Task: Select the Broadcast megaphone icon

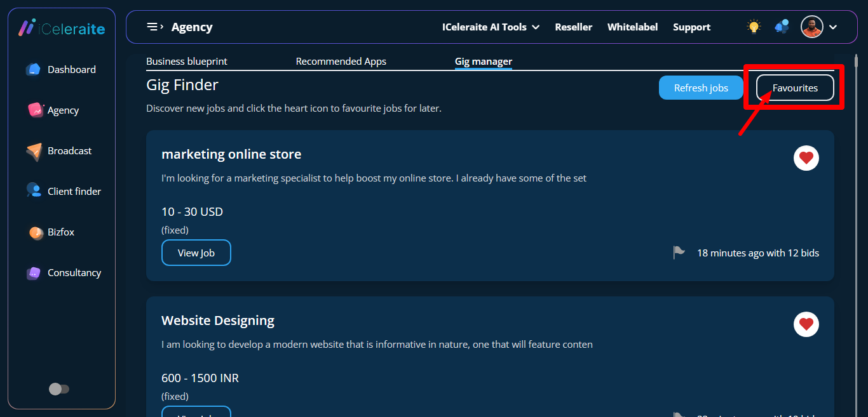Action: tap(34, 152)
